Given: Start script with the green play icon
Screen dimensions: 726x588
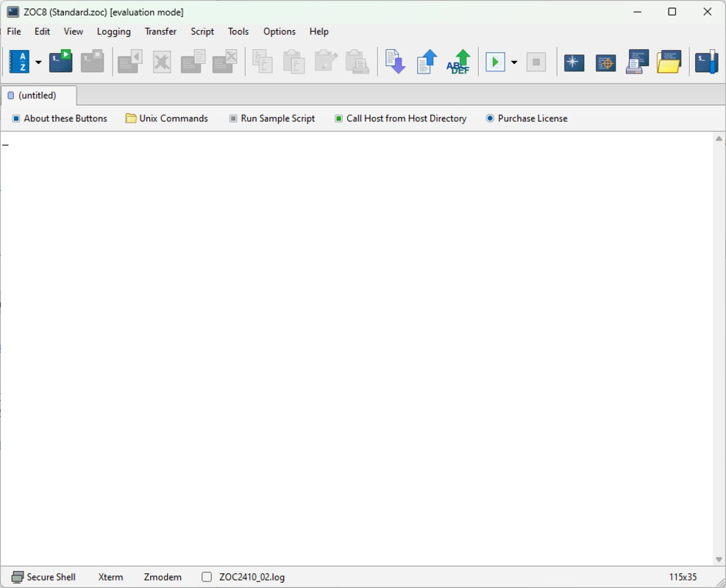Looking at the screenshot, I should pyautogui.click(x=496, y=62).
